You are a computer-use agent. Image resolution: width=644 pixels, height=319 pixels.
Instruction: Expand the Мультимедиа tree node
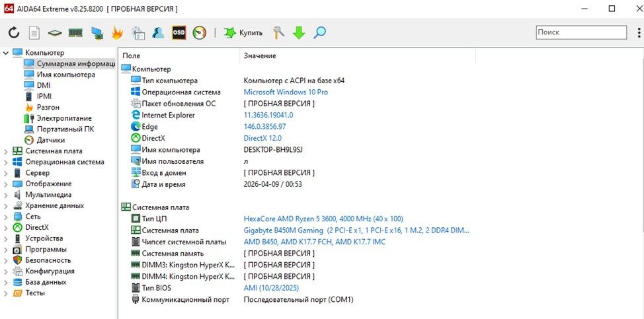[x=5, y=195]
